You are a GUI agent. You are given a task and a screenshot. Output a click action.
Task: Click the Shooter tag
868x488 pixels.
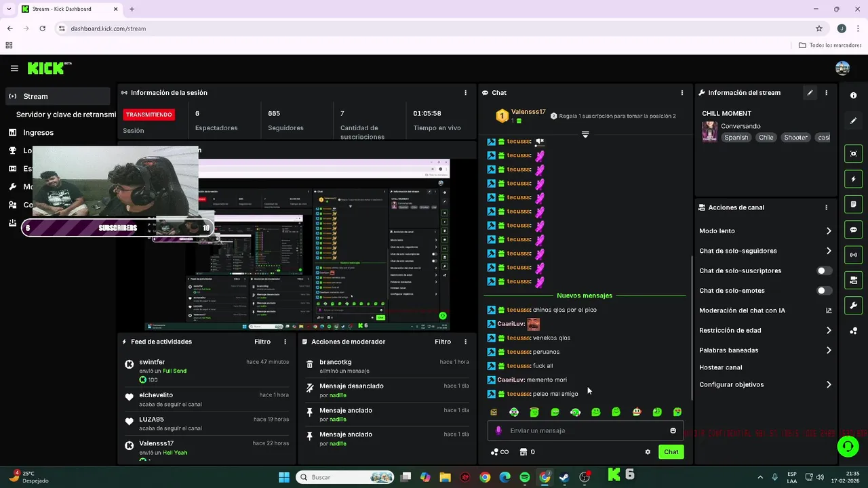[x=795, y=138]
